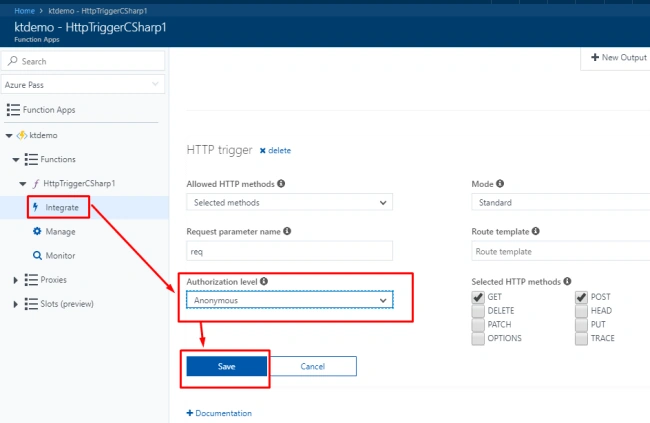
Task: Click the plus icon of New Output
Action: [595, 57]
